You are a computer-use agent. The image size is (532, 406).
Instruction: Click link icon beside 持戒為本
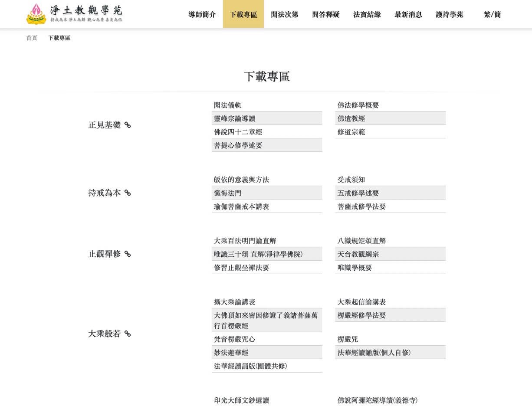pos(128,193)
